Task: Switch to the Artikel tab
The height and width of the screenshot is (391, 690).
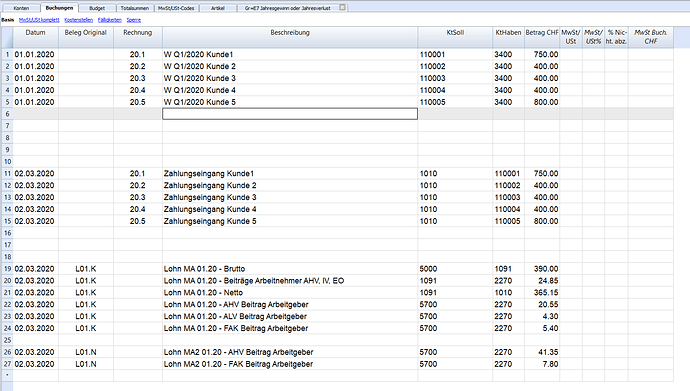Action: tap(218, 8)
